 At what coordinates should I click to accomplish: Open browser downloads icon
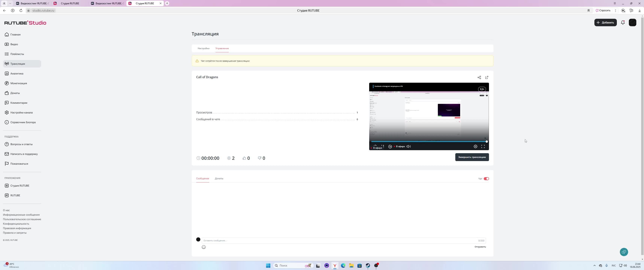pyautogui.click(x=640, y=10)
